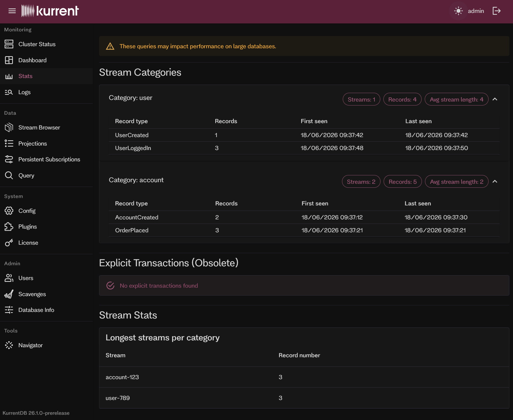Click the Query magnifier icon

pyautogui.click(x=9, y=175)
